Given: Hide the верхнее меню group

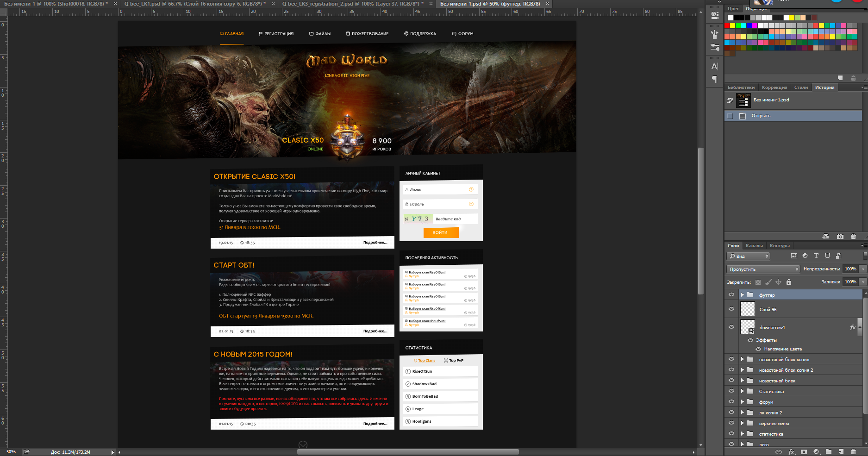Looking at the screenshot, I should pyautogui.click(x=731, y=423).
